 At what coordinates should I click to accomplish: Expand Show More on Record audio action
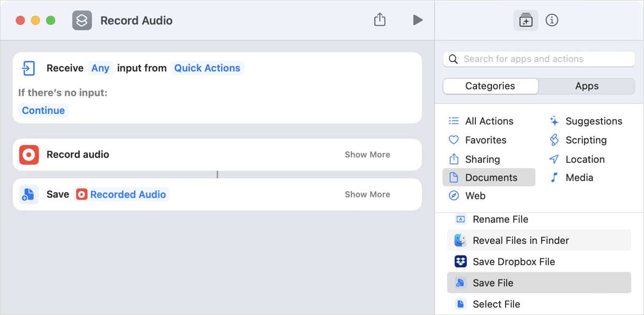tap(367, 155)
